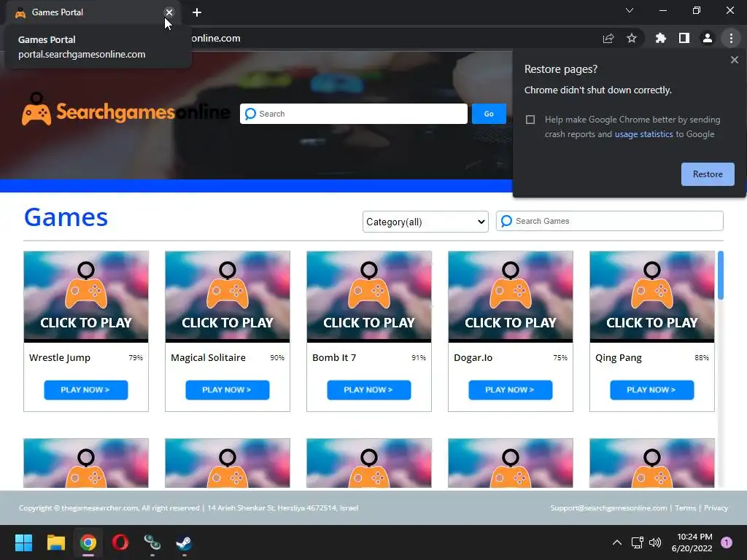Bookmark this page with star icon
This screenshot has height=560, width=747.
tap(632, 39)
